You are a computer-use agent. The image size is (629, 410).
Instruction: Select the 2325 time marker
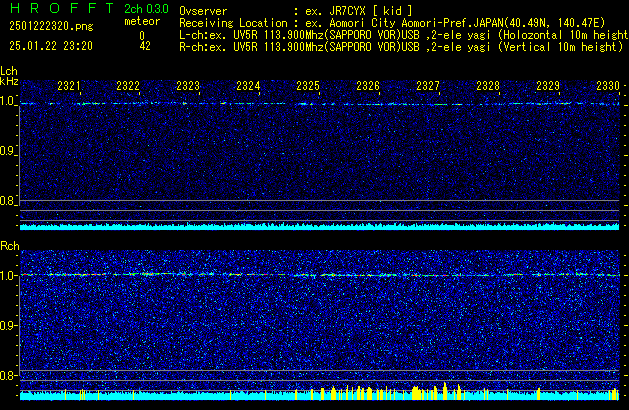pos(308,86)
